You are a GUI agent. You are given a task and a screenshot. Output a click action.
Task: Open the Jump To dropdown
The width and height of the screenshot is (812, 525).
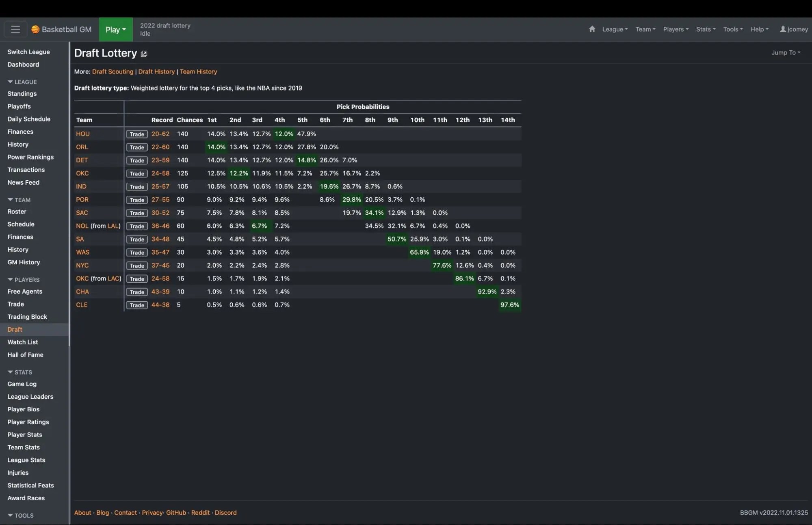click(786, 52)
